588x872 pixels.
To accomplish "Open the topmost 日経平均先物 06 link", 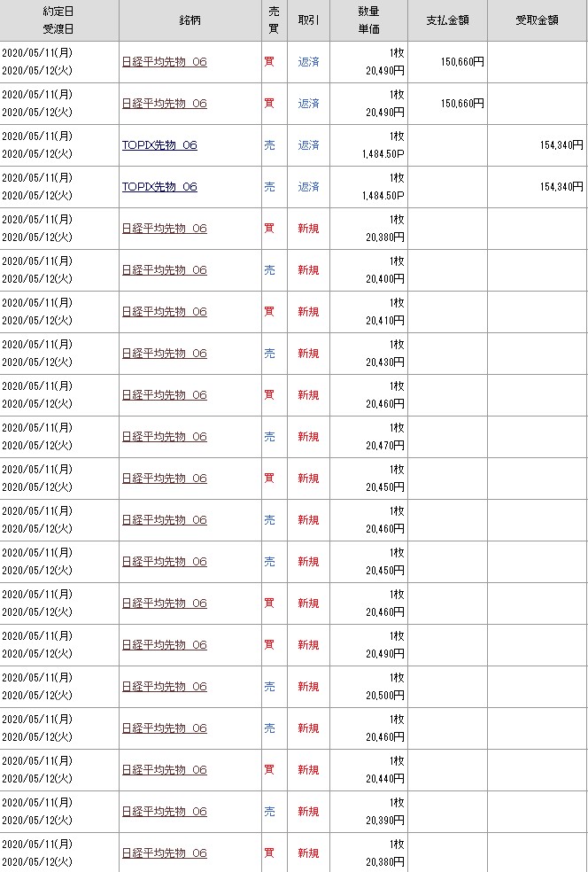I will pyautogui.click(x=164, y=62).
